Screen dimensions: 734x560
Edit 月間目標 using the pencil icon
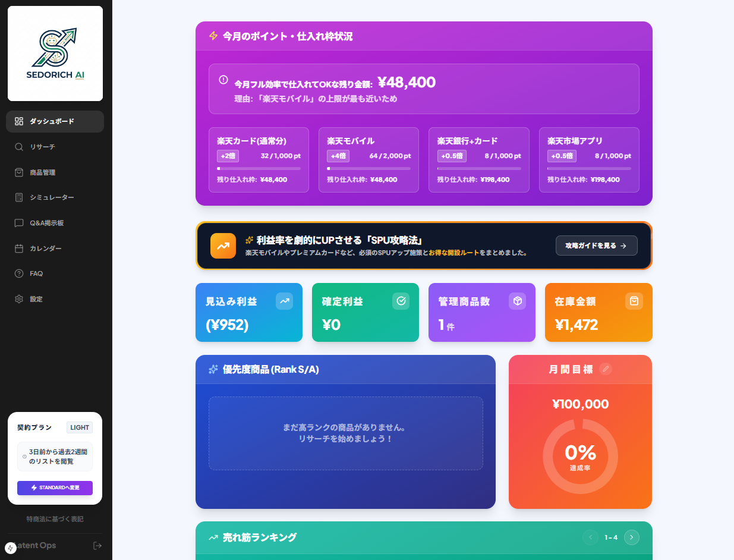pos(606,369)
